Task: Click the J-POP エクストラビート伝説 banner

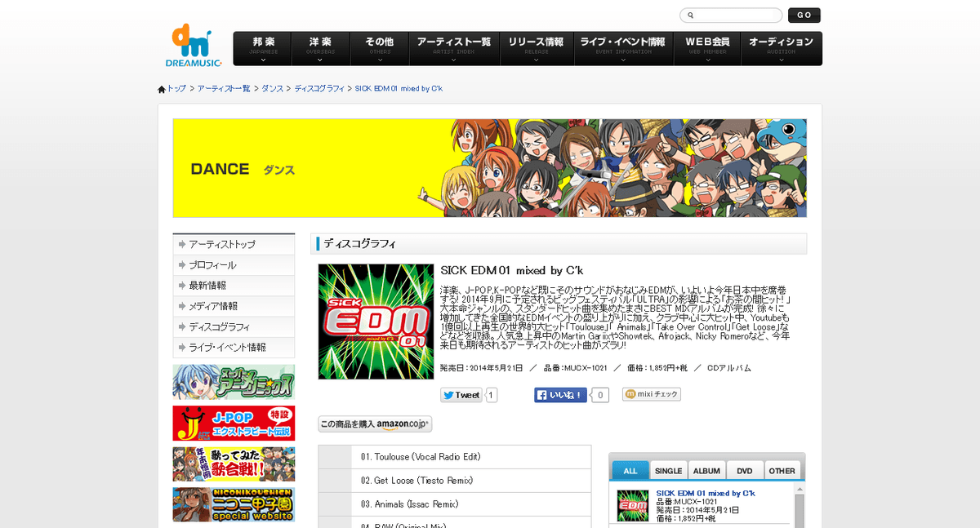Action: point(234,423)
